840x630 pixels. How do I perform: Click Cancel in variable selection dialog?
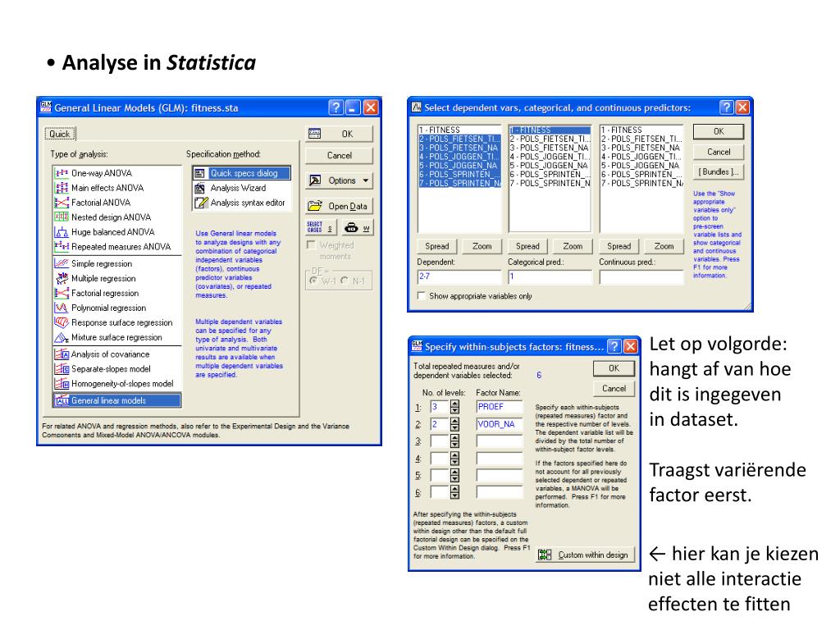719,152
